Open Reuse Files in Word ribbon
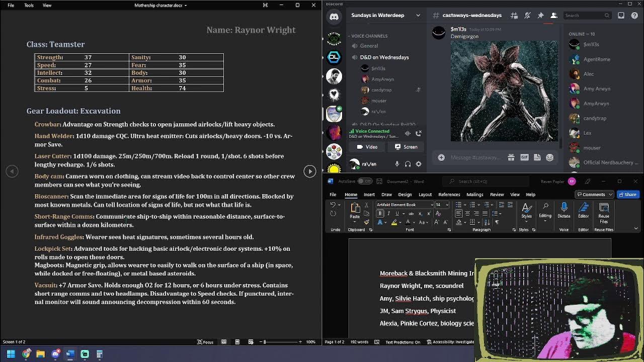This screenshot has height=362, width=644. [604, 212]
